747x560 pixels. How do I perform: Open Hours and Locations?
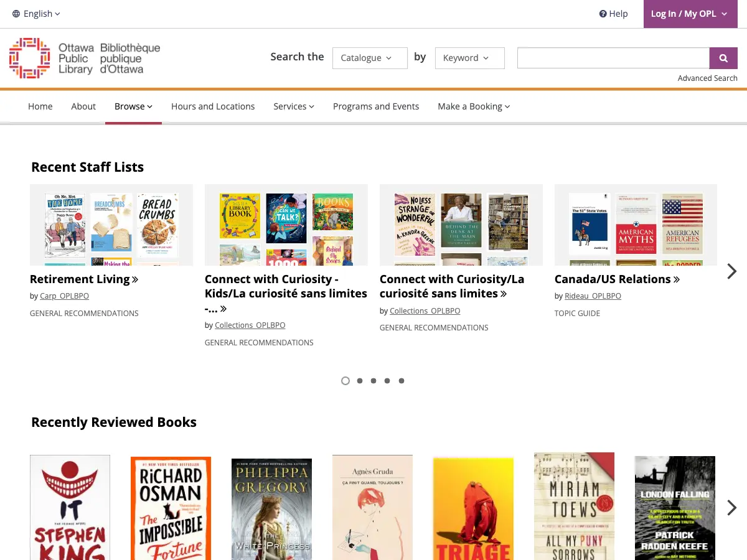coord(213,106)
